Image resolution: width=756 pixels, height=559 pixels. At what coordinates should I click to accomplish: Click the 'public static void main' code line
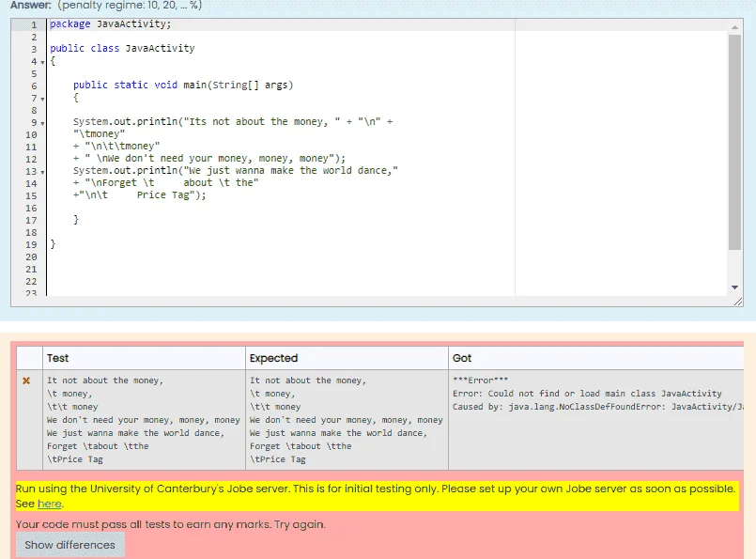coord(183,85)
